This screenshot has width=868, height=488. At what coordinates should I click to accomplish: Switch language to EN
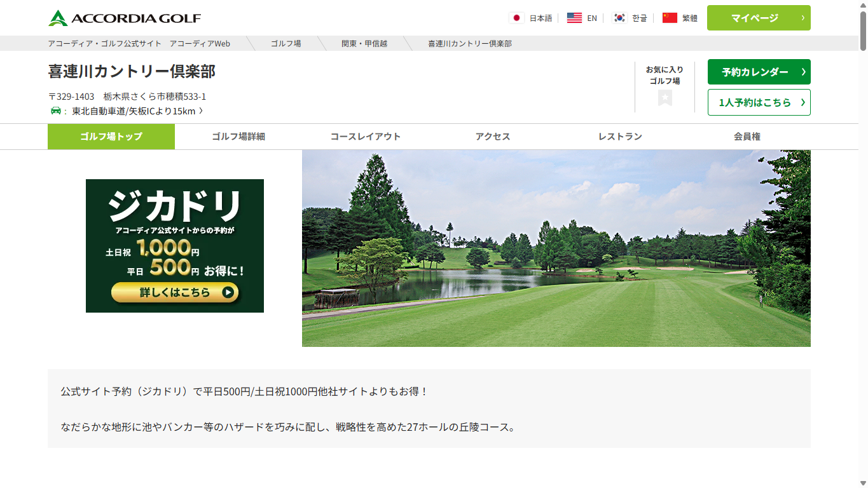click(x=592, y=18)
